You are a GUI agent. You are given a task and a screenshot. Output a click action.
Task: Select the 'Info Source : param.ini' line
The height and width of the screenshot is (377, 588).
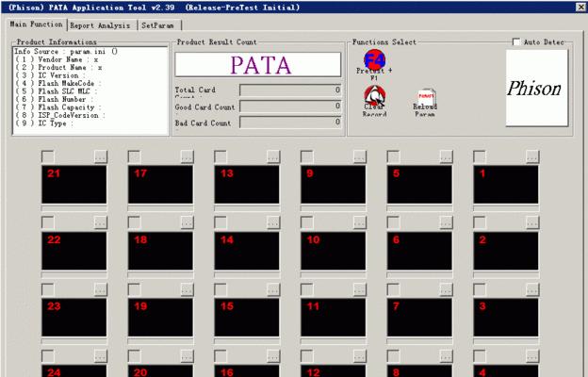[x=66, y=52]
